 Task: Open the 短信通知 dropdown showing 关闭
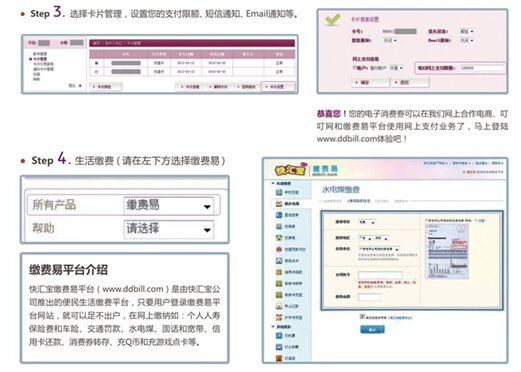click(390, 40)
